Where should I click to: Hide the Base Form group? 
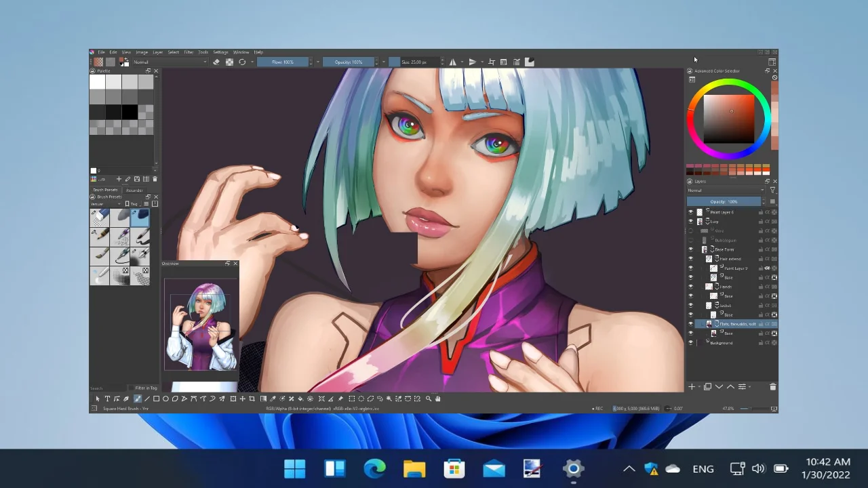(690, 249)
